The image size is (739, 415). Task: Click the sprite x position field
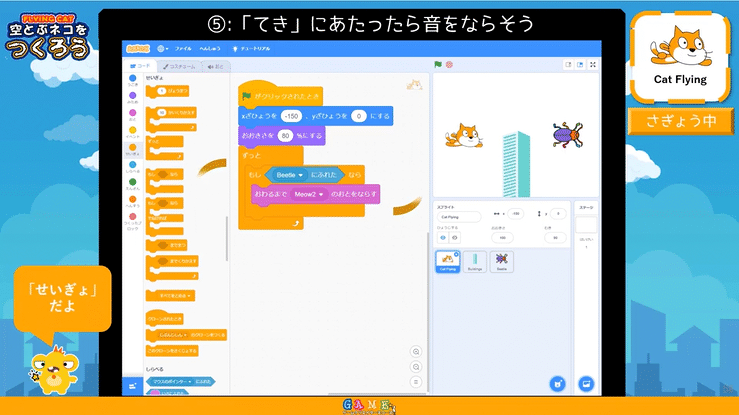(516, 213)
